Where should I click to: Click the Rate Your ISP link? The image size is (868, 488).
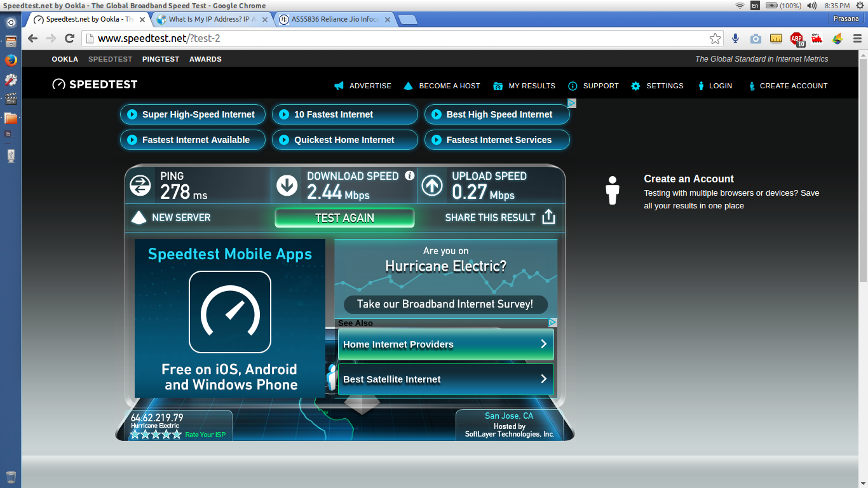[x=205, y=435]
